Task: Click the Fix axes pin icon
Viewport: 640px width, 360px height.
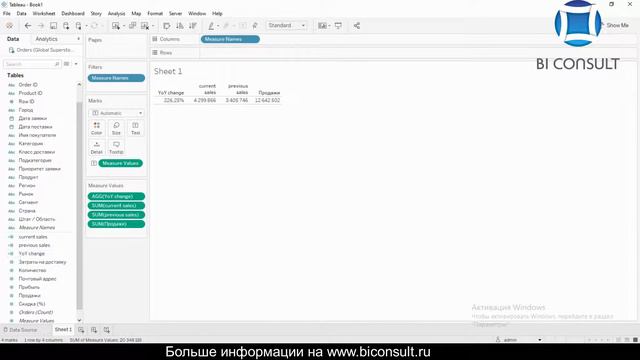Action: (255, 26)
